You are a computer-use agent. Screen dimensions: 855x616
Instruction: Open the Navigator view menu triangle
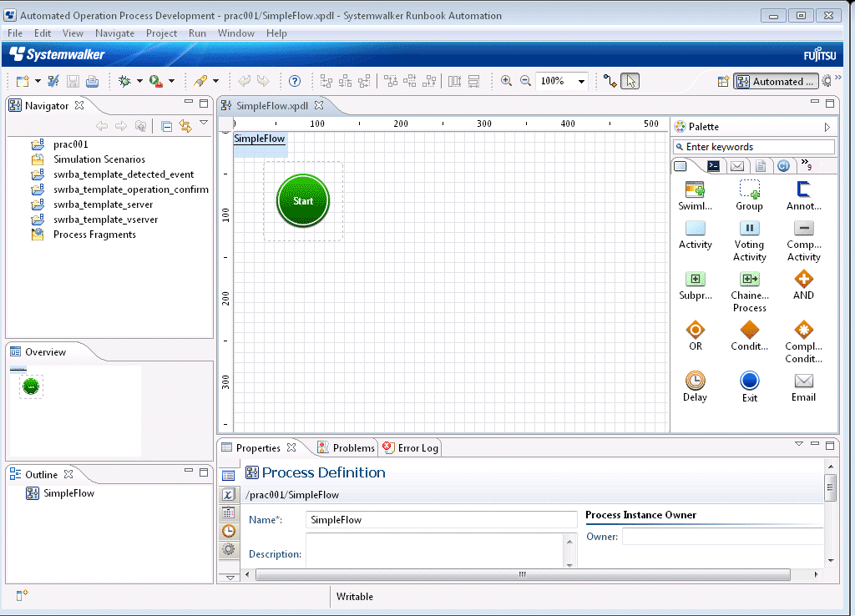pos(204,123)
